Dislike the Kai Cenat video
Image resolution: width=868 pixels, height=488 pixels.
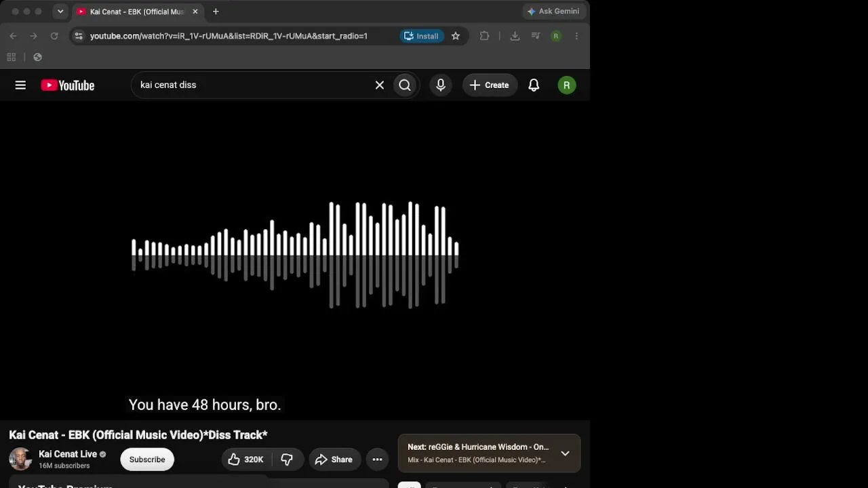pyautogui.click(x=287, y=460)
